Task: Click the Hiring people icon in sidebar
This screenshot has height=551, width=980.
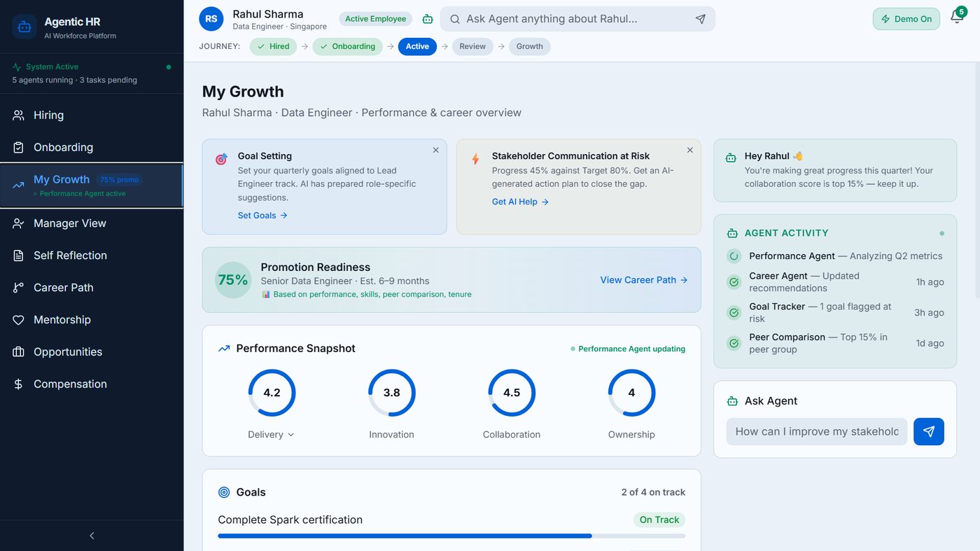Action: click(18, 116)
